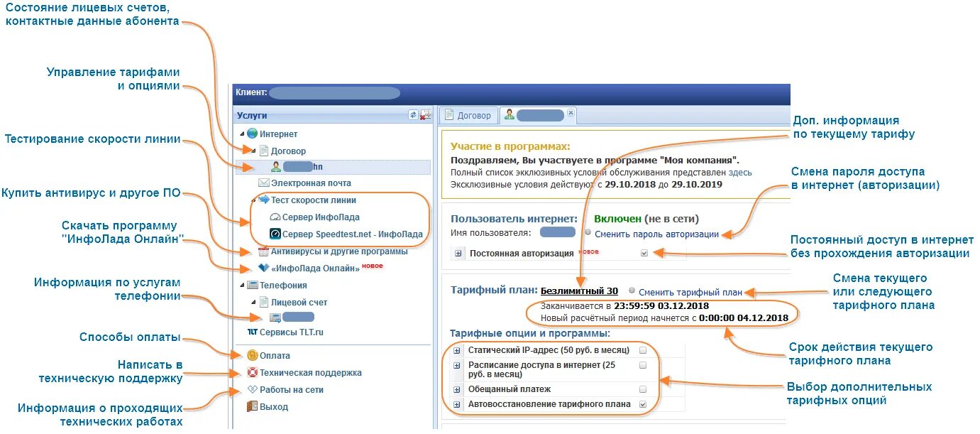This screenshot has width=980, height=434.
Task: Click the Тест скорости линии tree label
Action: [314, 200]
